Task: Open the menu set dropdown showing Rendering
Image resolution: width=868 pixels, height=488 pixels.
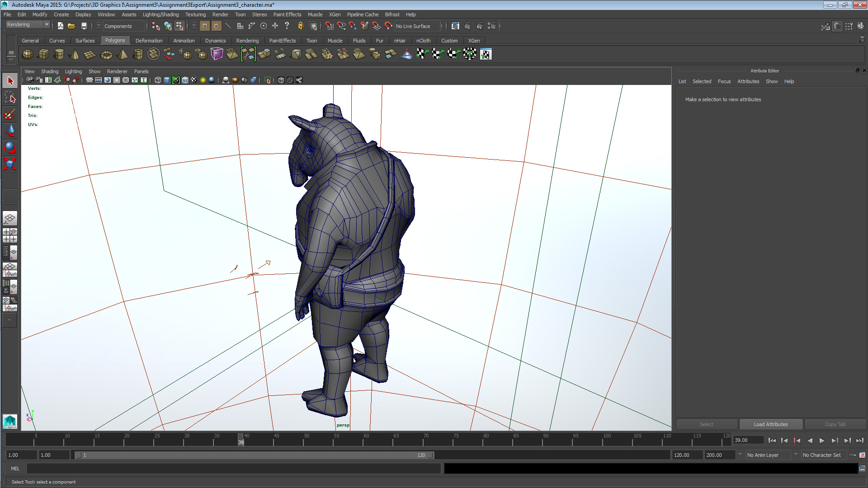Action: pos(27,24)
